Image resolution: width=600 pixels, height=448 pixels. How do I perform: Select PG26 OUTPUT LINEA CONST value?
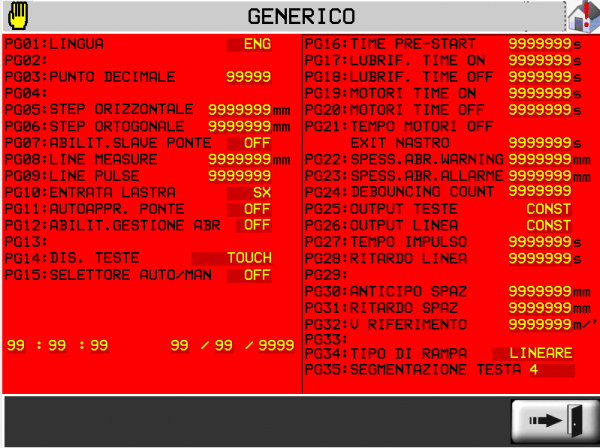[x=548, y=225]
